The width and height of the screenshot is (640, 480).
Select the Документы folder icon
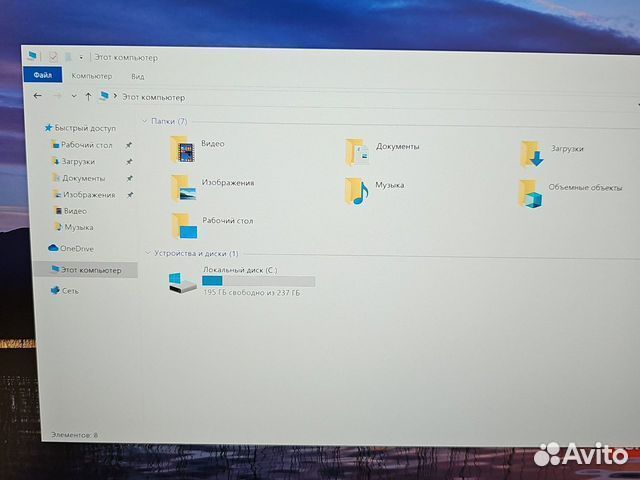(x=357, y=152)
